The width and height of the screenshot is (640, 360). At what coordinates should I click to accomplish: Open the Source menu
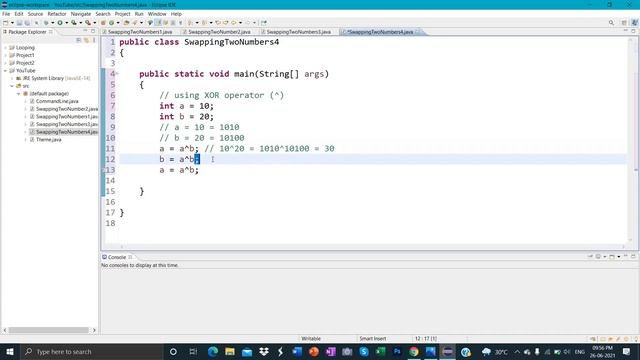tap(35, 14)
